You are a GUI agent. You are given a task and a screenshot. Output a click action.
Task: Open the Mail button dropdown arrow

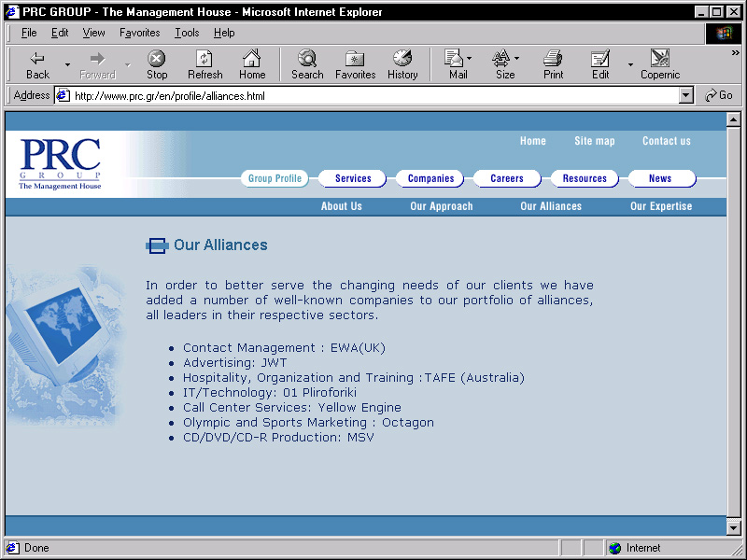click(x=470, y=58)
